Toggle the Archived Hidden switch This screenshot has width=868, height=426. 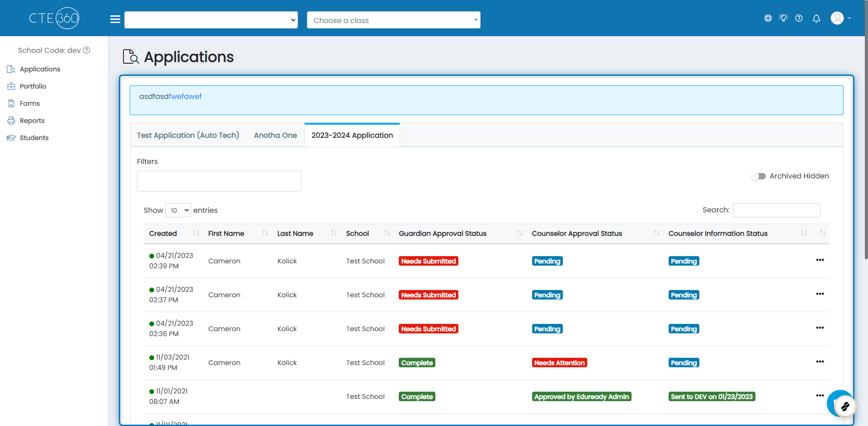point(758,176)
